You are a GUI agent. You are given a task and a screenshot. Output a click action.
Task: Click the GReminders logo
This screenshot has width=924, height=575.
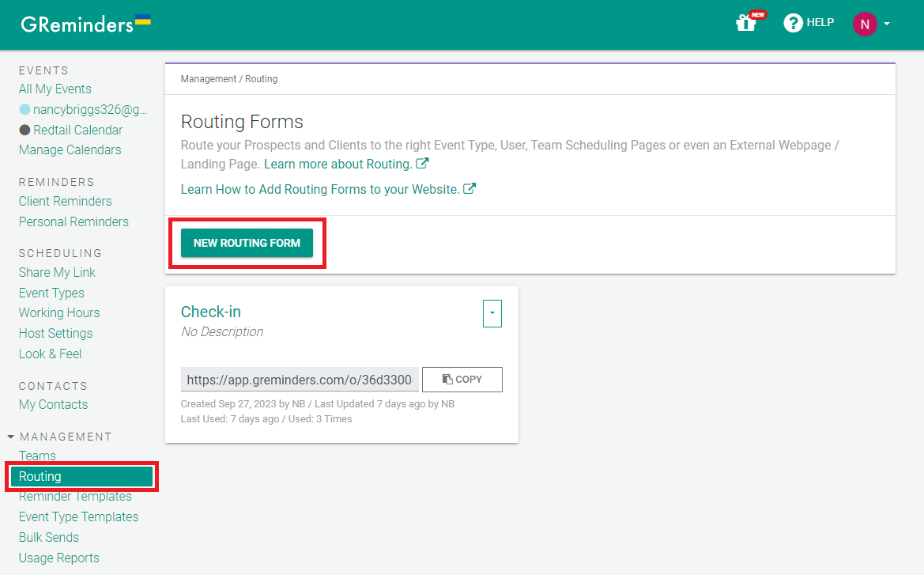(x=75, y=25)
